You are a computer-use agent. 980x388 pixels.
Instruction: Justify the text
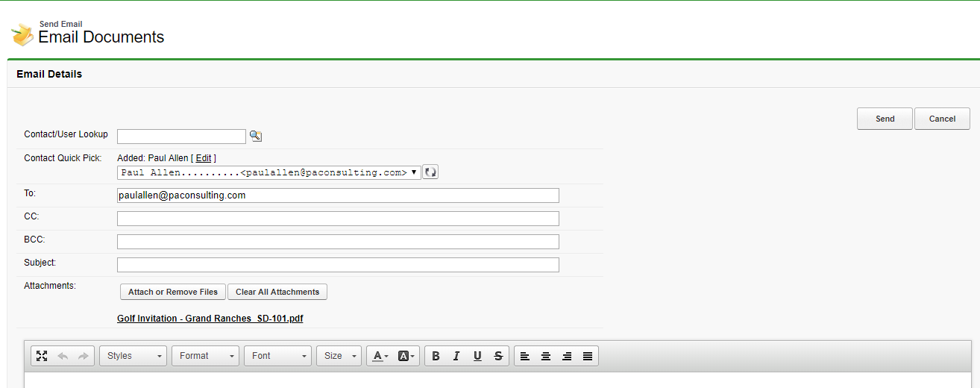588,356
